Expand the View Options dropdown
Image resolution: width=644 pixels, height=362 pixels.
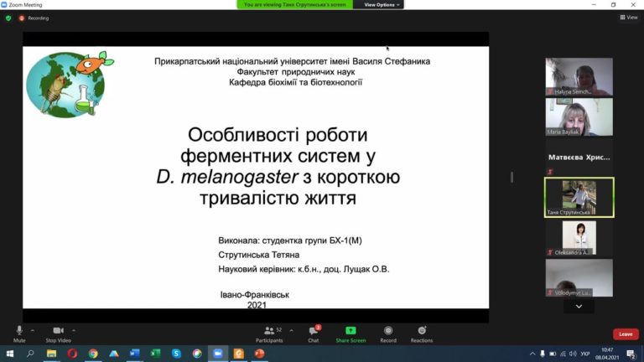pyautogui.click(x=382, y=4)
